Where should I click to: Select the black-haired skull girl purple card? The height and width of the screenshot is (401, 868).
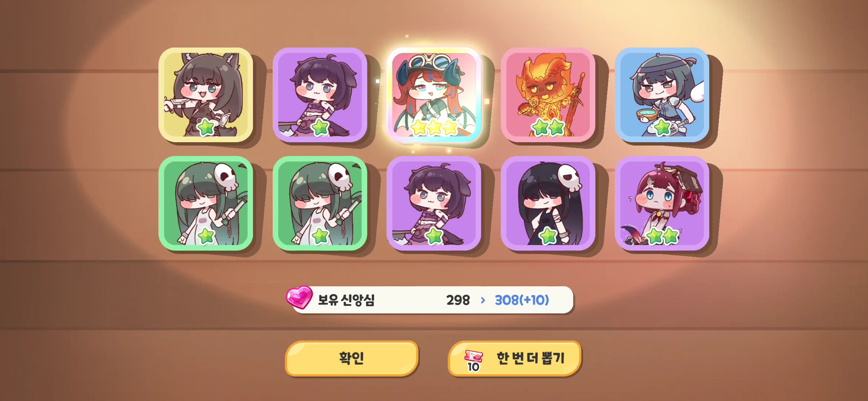pos(548,203)
